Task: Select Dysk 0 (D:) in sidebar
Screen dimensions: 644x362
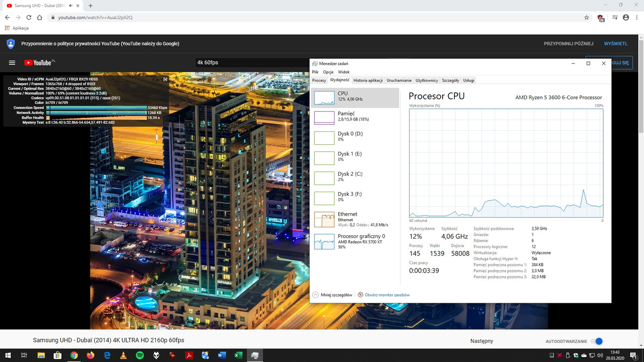Action: click(x=355, y=138)
